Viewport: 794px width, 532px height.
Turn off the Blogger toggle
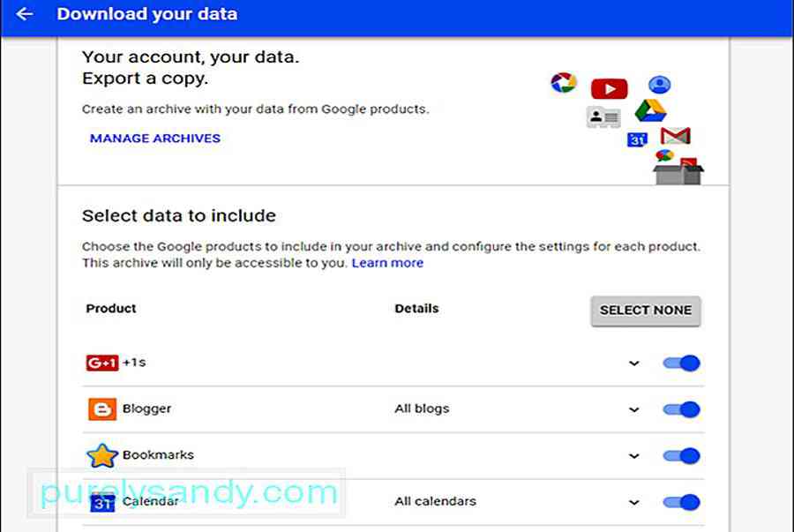click(x=681, y=409)
